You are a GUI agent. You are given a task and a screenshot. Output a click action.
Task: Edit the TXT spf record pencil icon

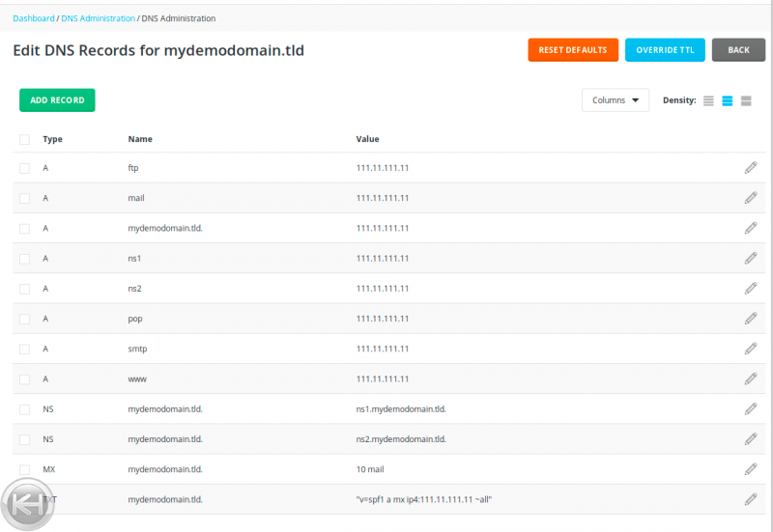(751, 499)
